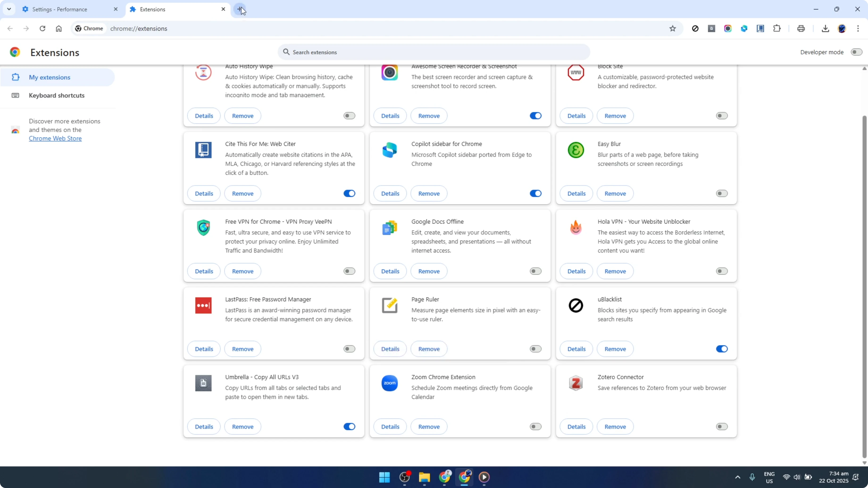Turn on Google Docs Offline toggle
This screenshot has height=488, width=868.
(535, 271)
